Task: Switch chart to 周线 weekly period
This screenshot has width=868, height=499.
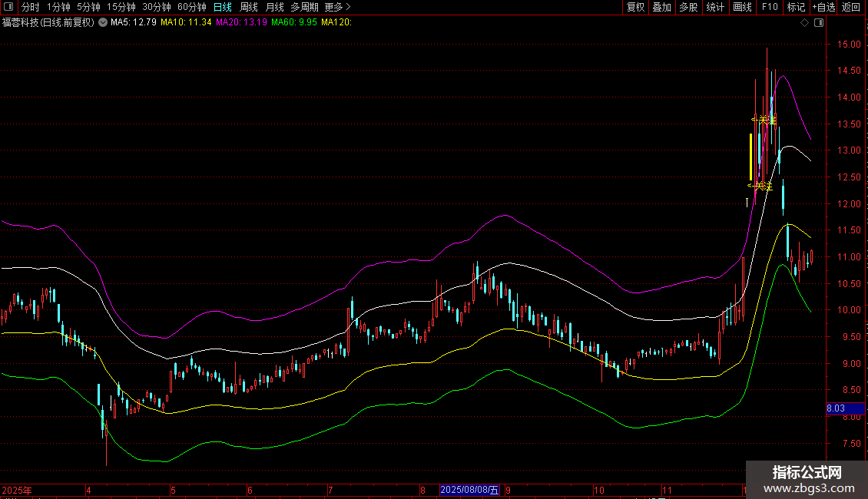Action: click(249, 7)
